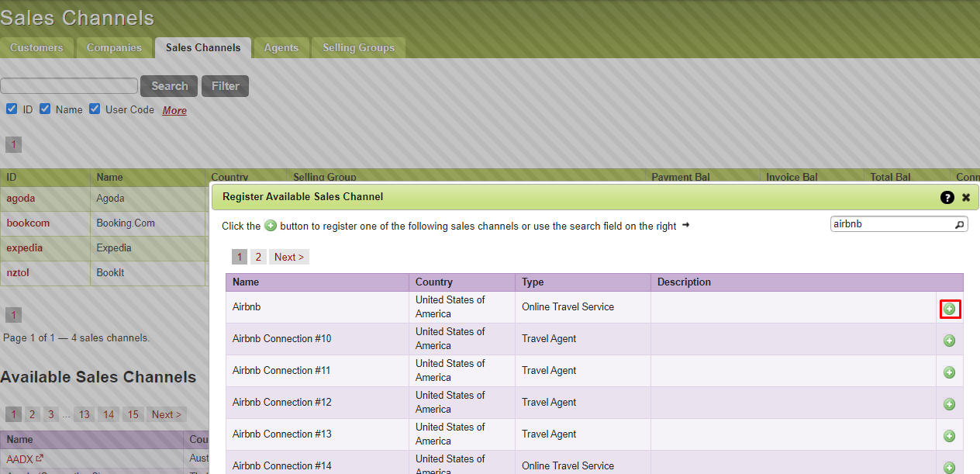The image size is (980, 474).
Task: Click the Search button
Action: [169, 86]
